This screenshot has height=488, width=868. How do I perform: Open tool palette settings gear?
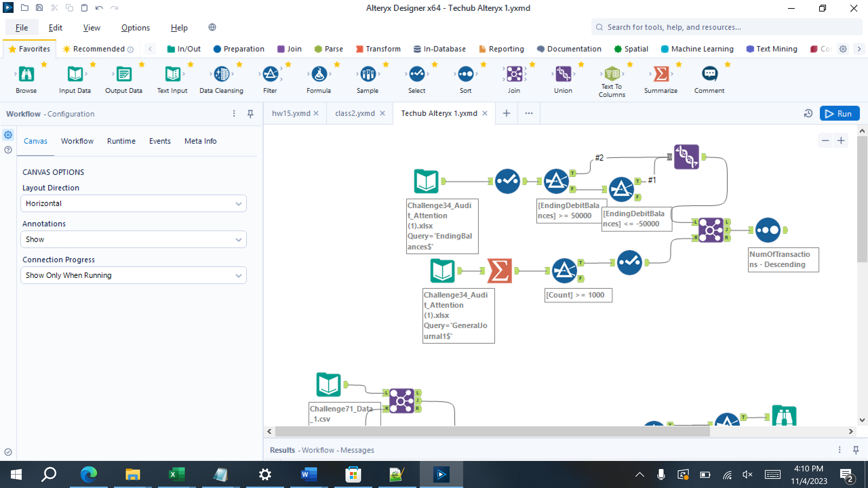coord(843,49)
